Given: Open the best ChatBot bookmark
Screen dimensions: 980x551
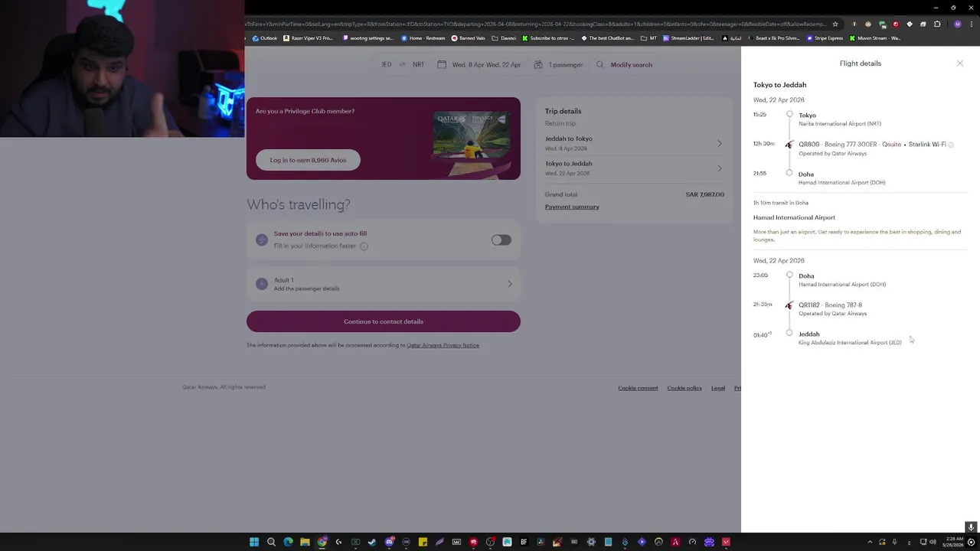Looking at the screenshot, I should (x=608, y=38).
